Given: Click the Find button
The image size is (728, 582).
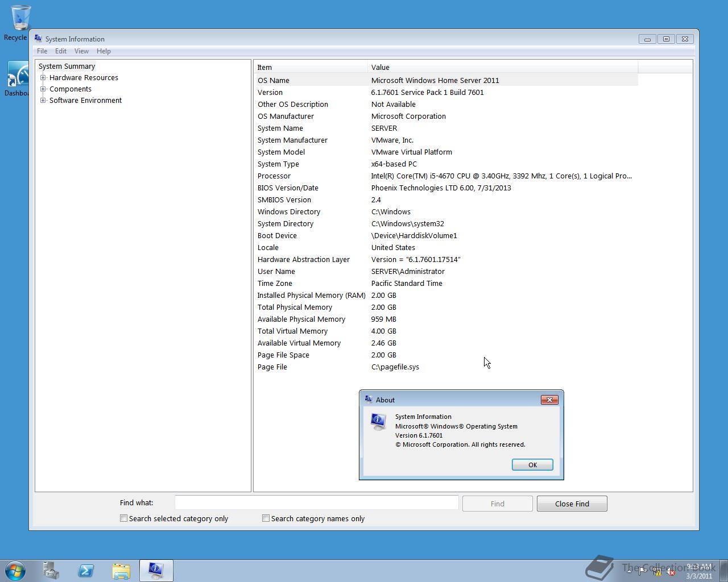Looking at the screenshot, I should [x=498, y=504].
